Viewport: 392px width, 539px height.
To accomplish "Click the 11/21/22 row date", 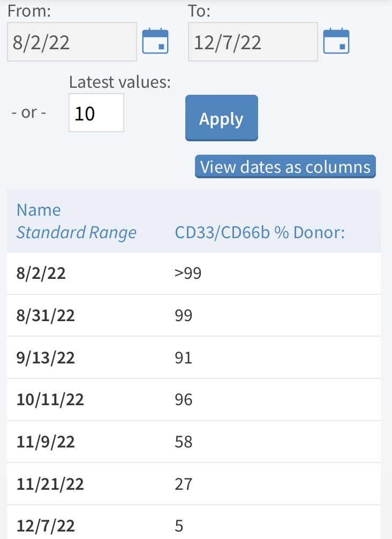I will (50, 484).
